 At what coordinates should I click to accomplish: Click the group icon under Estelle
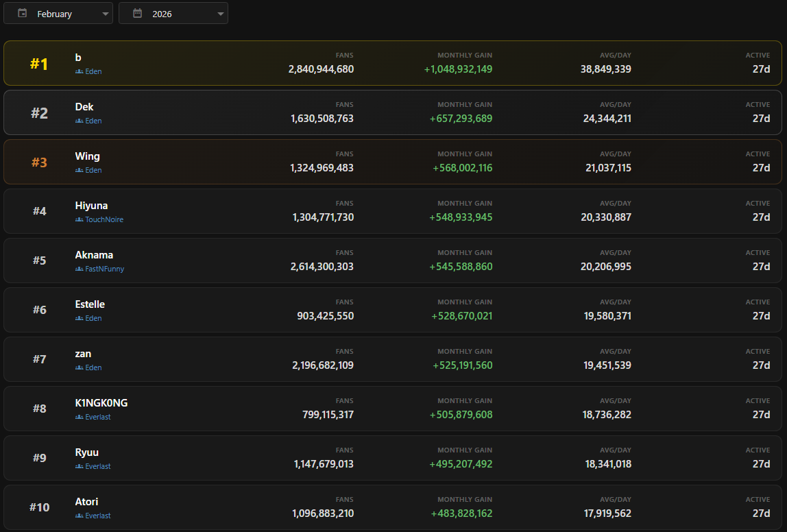pyautogui.click(x=80, y=318)
